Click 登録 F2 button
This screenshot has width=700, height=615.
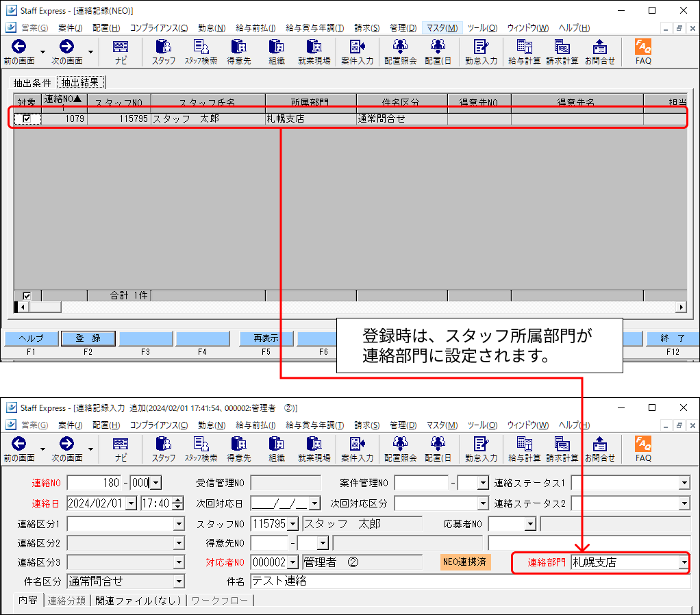[x=88, y=338]
